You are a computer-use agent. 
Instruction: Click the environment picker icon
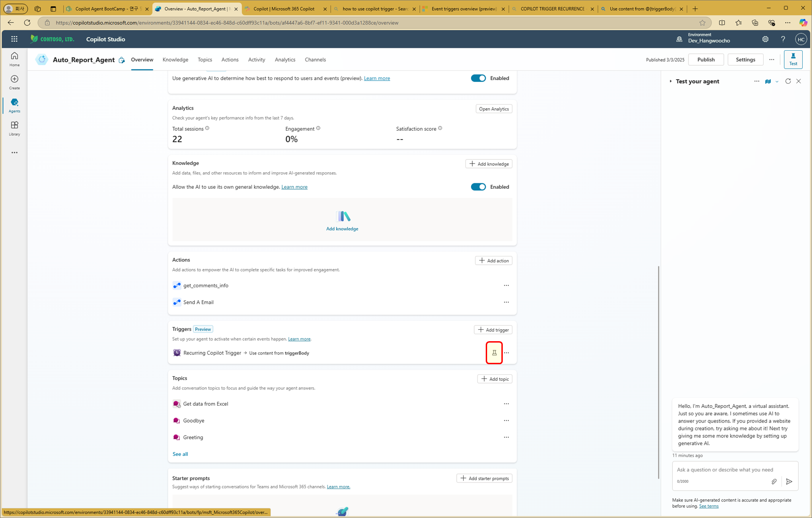pyautogui.click(x=679, y=39)
